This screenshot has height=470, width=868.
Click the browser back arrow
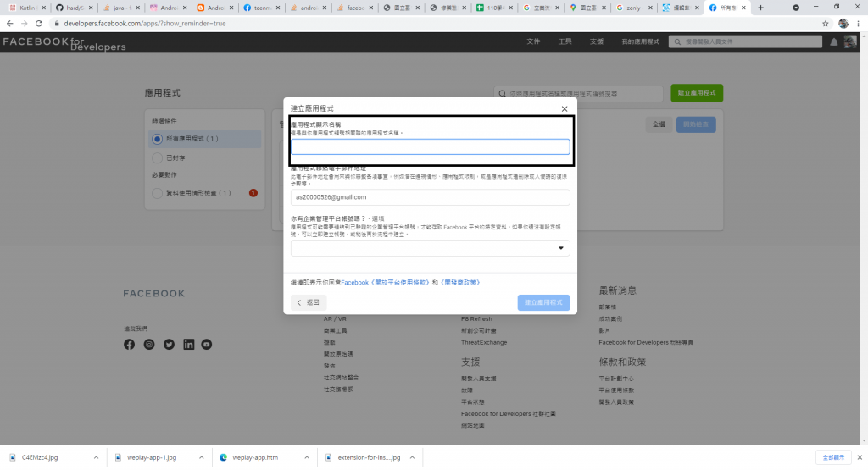9,24
